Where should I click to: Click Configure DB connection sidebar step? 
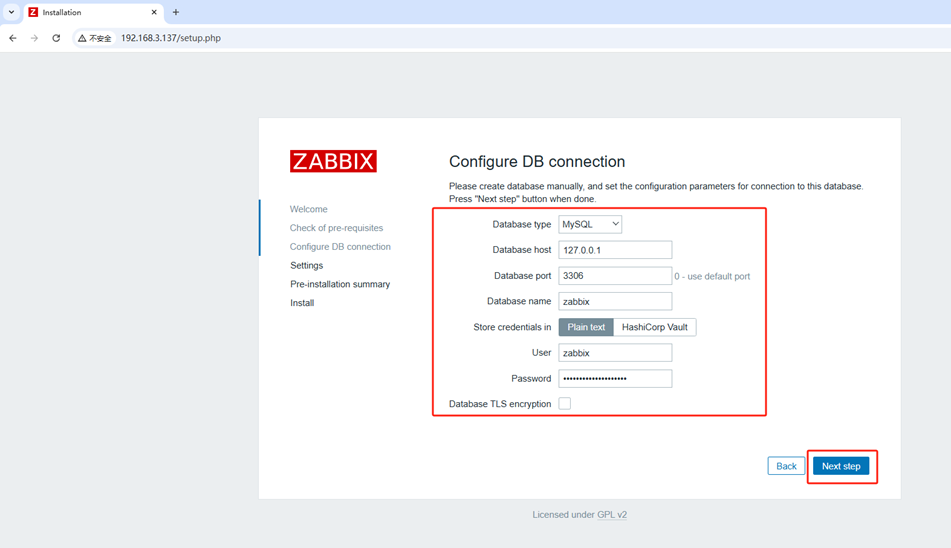(340, 247)
